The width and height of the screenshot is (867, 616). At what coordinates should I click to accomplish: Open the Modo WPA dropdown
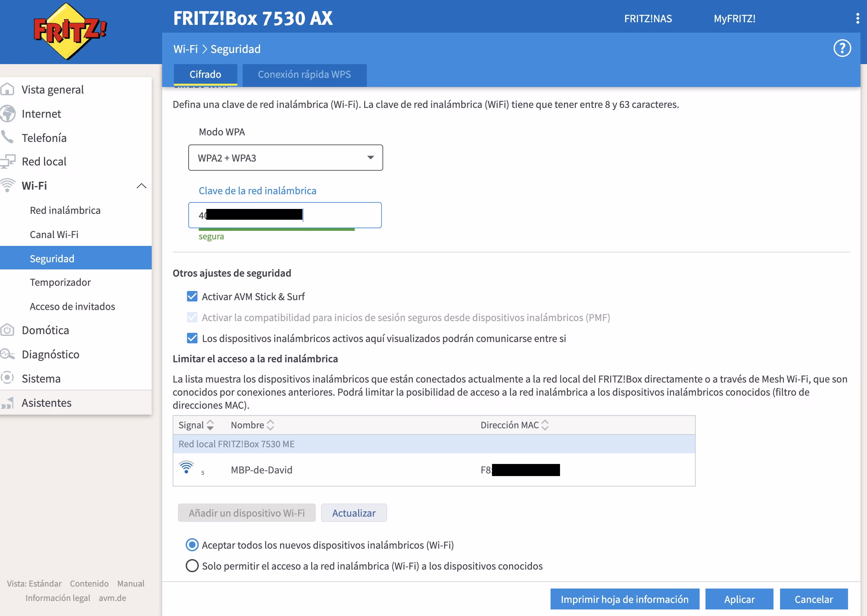[x=286, y=158]
